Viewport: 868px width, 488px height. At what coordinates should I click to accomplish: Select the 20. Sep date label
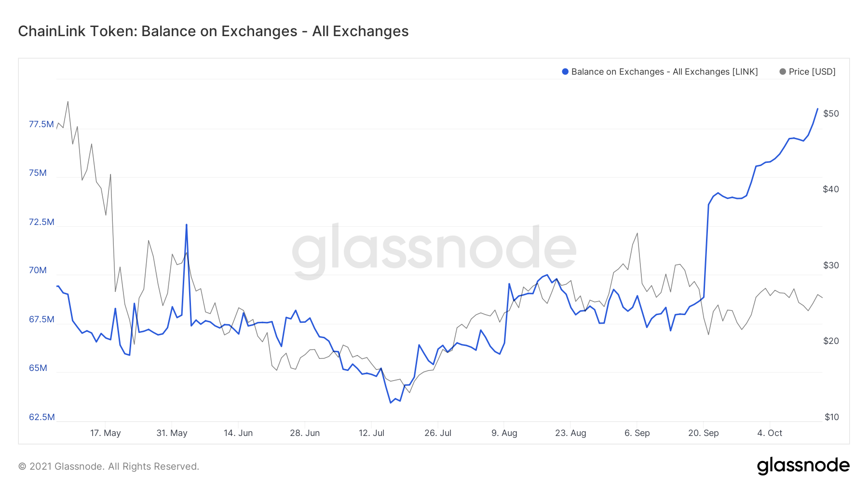click(704, 433)
